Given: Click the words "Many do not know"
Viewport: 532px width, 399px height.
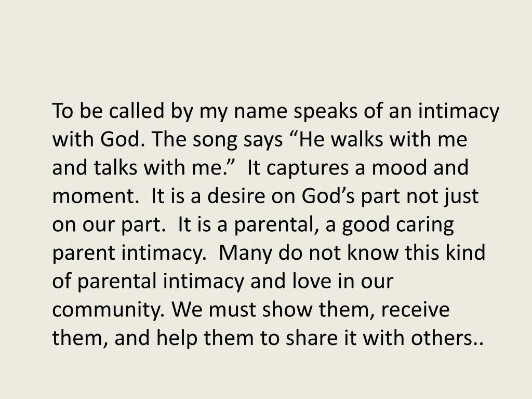Looking at the screenshot, I should [309, 253].
